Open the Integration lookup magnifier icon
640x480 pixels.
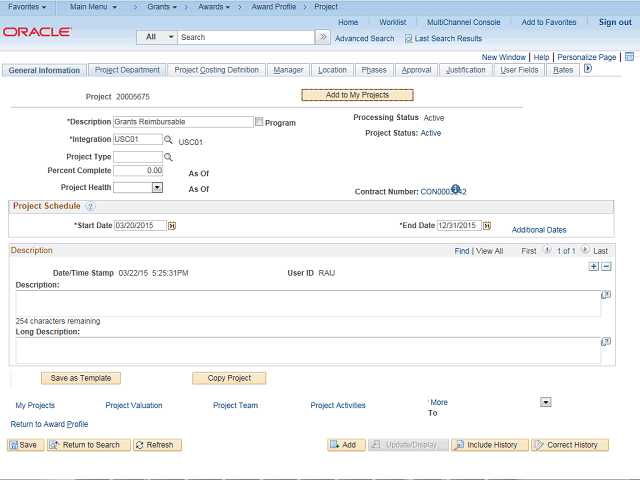click(x=169, y=140)
